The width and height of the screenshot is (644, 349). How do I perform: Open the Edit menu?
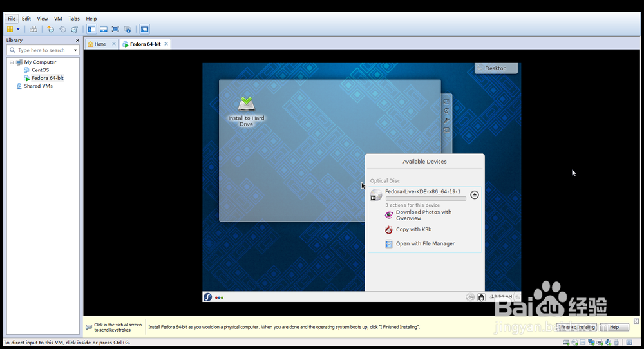(x=26, y=19)
